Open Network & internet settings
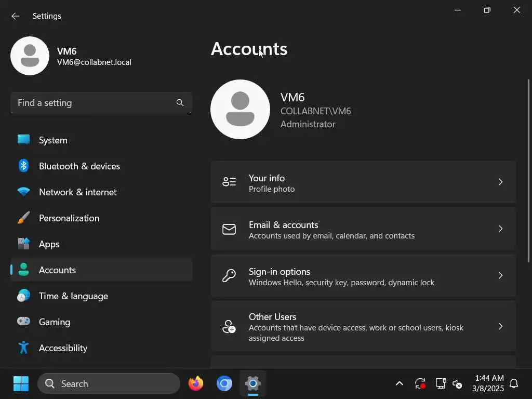Screen dimensions: 532x399 click(101, 192)
